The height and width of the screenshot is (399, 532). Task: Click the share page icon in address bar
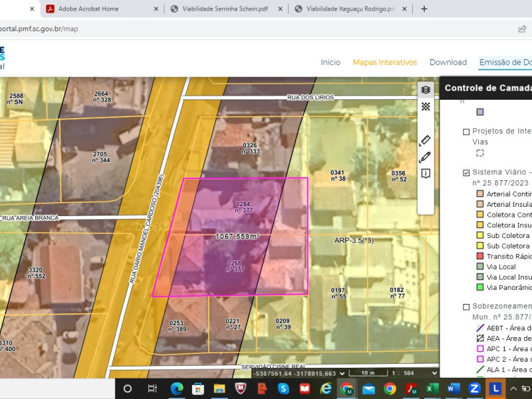click(x=523, y=29)
